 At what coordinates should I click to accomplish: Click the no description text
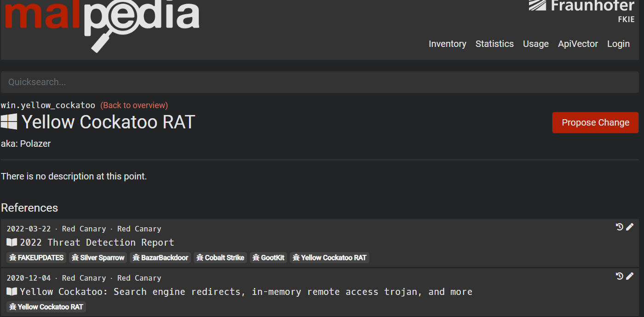click(74, 176)
